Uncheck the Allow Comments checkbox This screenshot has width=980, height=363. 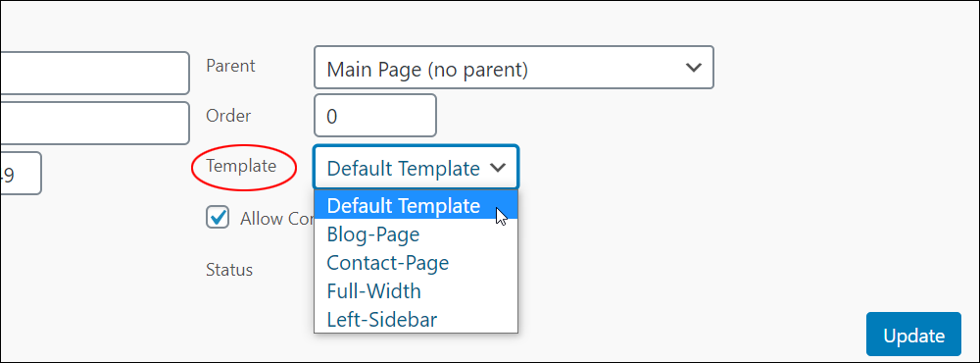pos(218,217)
